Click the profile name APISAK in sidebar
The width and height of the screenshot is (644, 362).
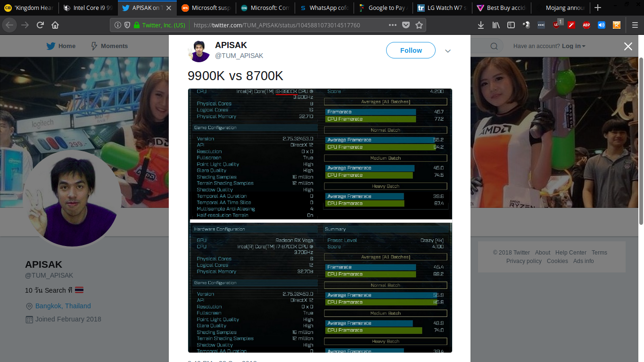(x=43, y=264)
